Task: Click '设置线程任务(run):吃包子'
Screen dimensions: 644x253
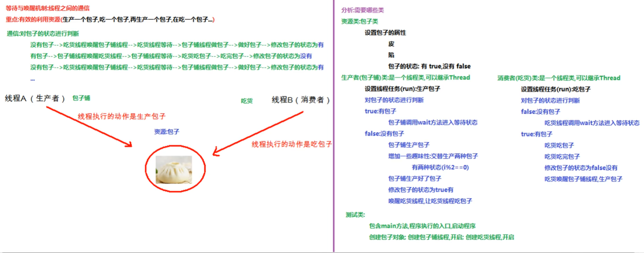Action: [556, 89]
